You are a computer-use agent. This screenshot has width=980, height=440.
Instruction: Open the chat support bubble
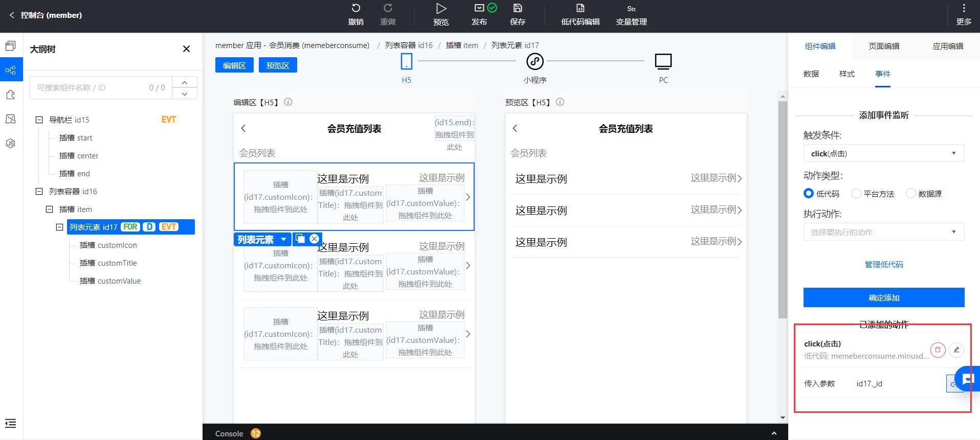[x=968, y=379]
